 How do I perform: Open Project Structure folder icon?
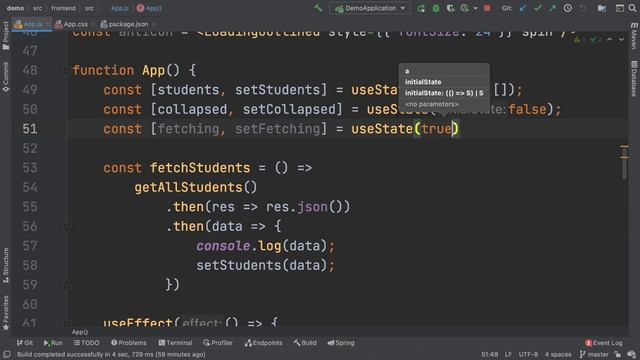(602, 8)
